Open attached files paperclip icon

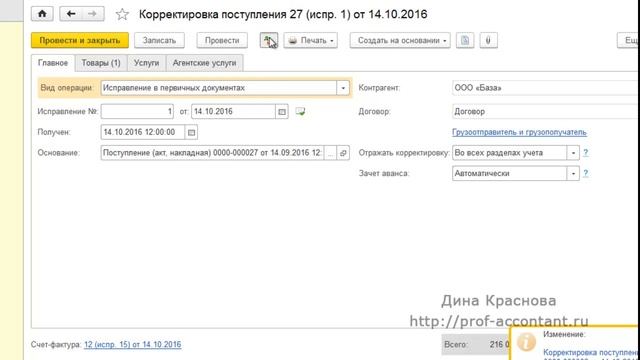pos(488,40)
